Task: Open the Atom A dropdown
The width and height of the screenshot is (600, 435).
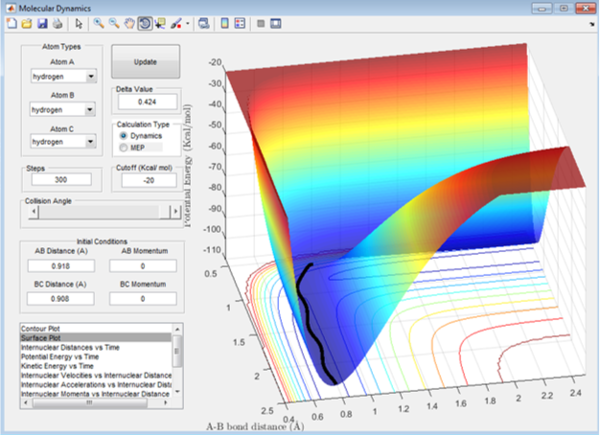Action: [x=90, y=76]
